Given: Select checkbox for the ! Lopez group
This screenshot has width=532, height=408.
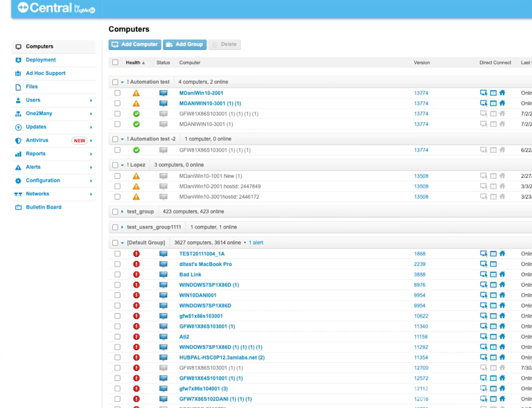Looking at the screenshot, I should click(115, 165).
